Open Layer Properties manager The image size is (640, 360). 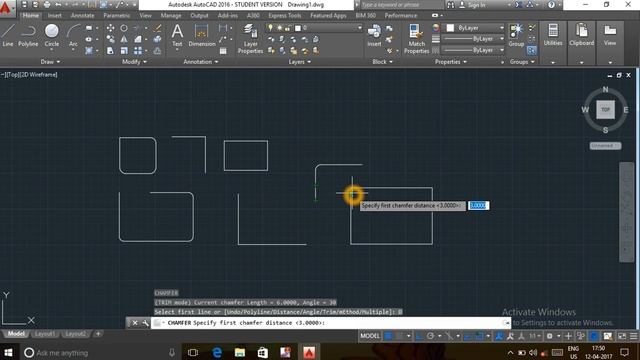[250, 39]
